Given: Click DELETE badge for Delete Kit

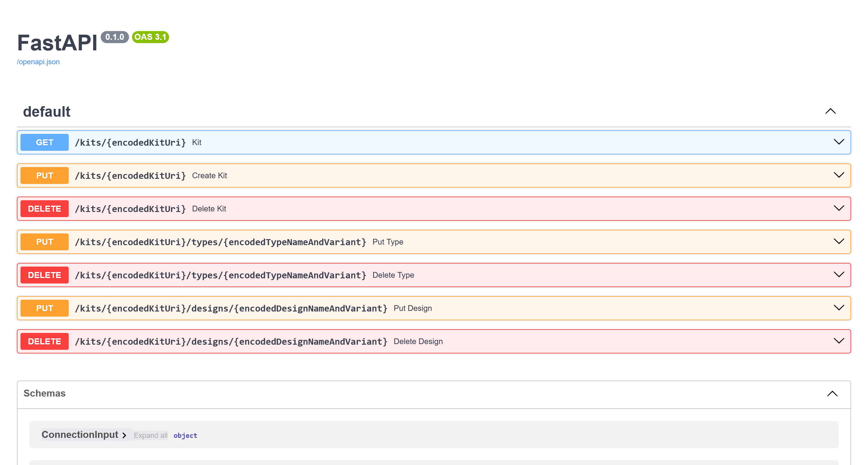Looking at the screenshot, I should click(45, 209).
